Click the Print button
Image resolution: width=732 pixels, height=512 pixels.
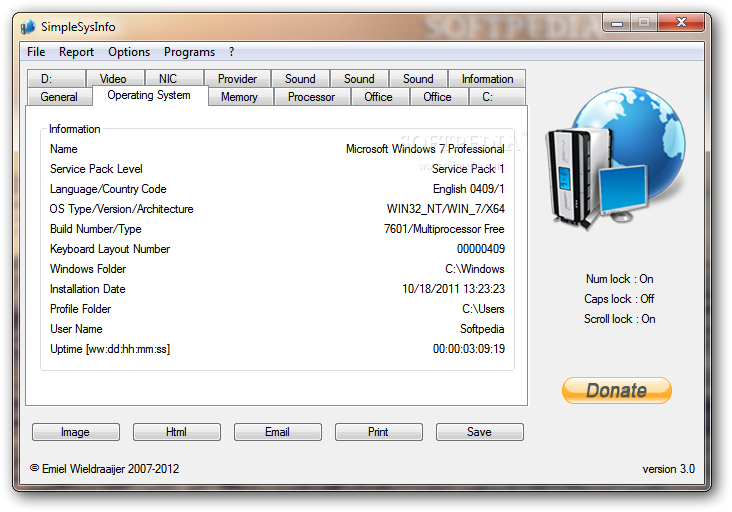(379, 432)
